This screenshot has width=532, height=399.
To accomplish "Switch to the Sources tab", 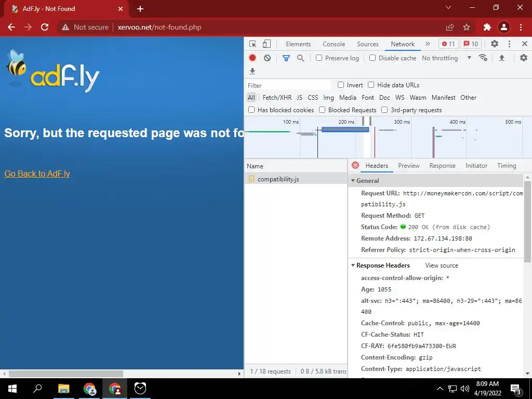I will (367, 44).
